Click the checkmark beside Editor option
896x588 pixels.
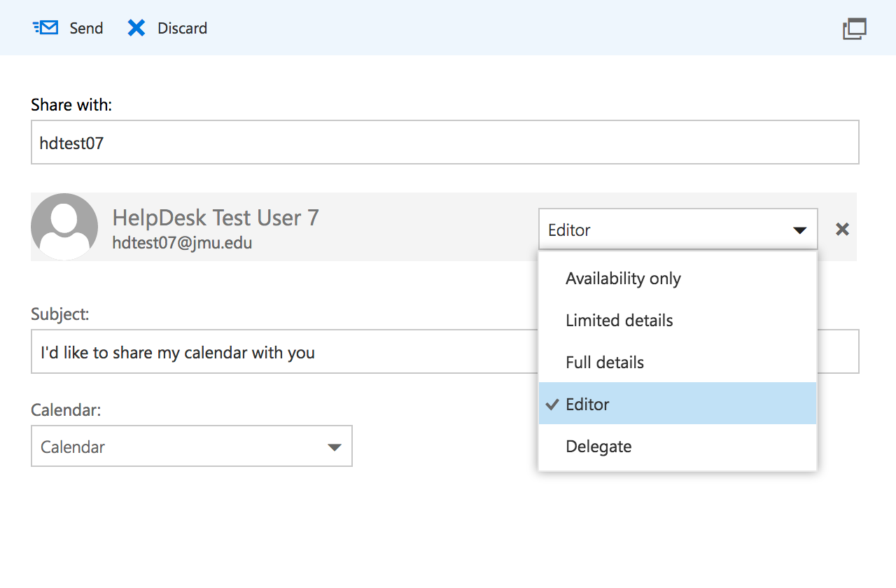[x=552, y=405]
